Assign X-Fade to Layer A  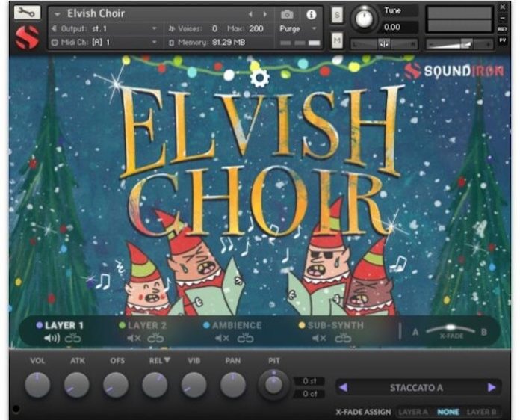coord(413,412)
